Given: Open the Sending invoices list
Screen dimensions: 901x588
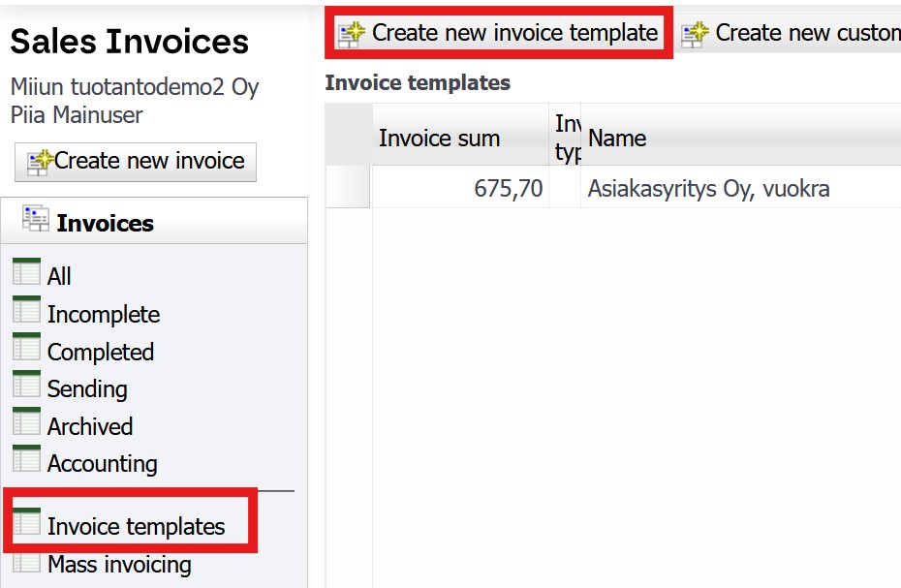Looking at the screenshot, I should (x=87, y=389).
